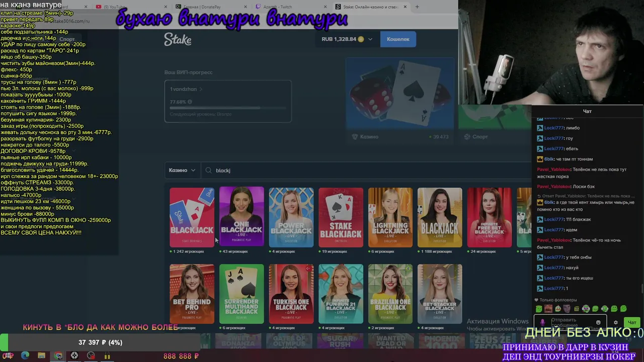Close the Twitch browser tab
644x362 pixels.
pyautogui.click(x=325, y=7)
